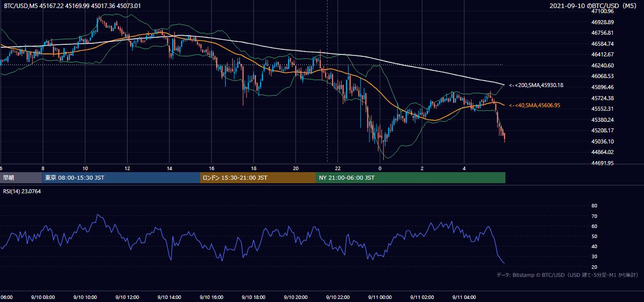This screenshot has width=644, height=302.
Task: Select the 47100.96 price axis label
Action: click(x=602, y=11)
